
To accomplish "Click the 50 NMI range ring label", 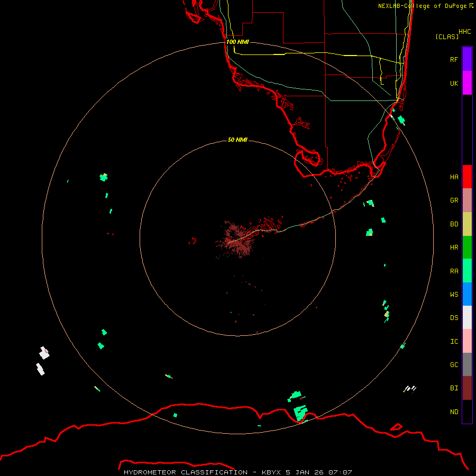I will point(237,140).
